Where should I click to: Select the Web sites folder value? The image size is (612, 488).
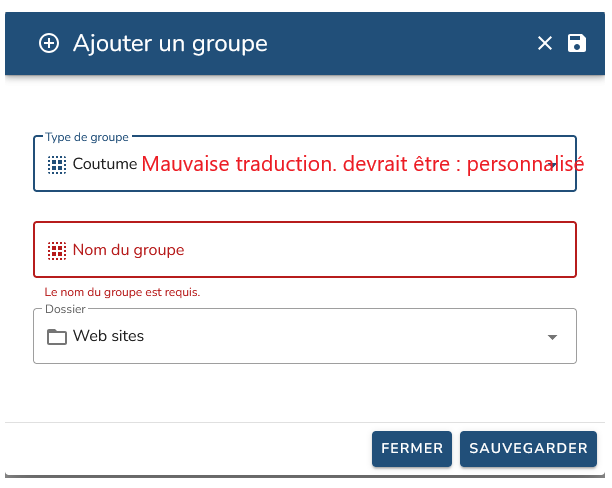[108, 336]
